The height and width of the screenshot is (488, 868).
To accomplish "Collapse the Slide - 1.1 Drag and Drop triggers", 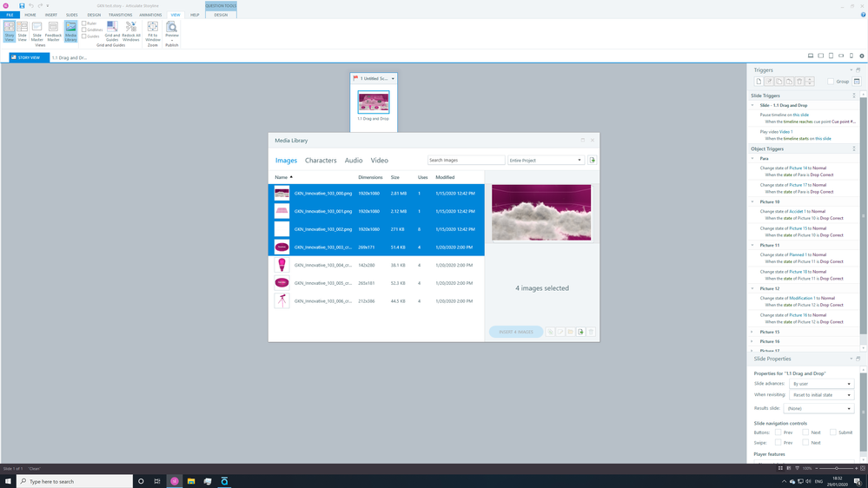I will pos(752,105).
